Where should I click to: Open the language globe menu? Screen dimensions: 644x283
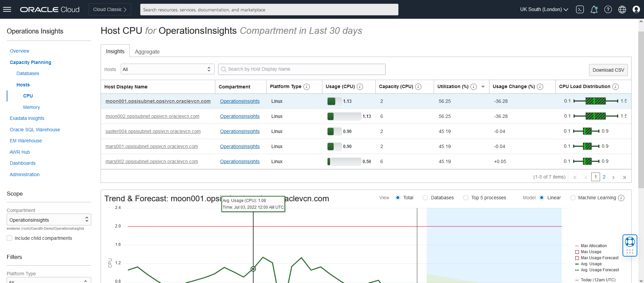coord(622,9)
